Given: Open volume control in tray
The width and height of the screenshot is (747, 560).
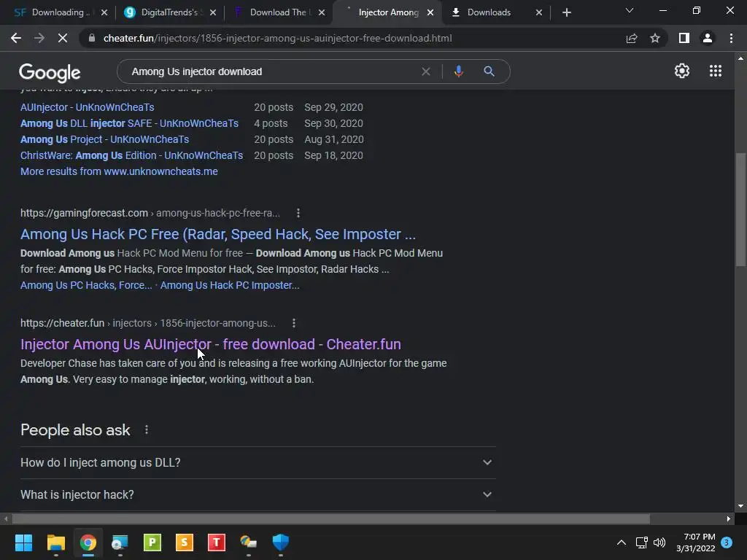Looking at the screenshot, I should 659,542.
